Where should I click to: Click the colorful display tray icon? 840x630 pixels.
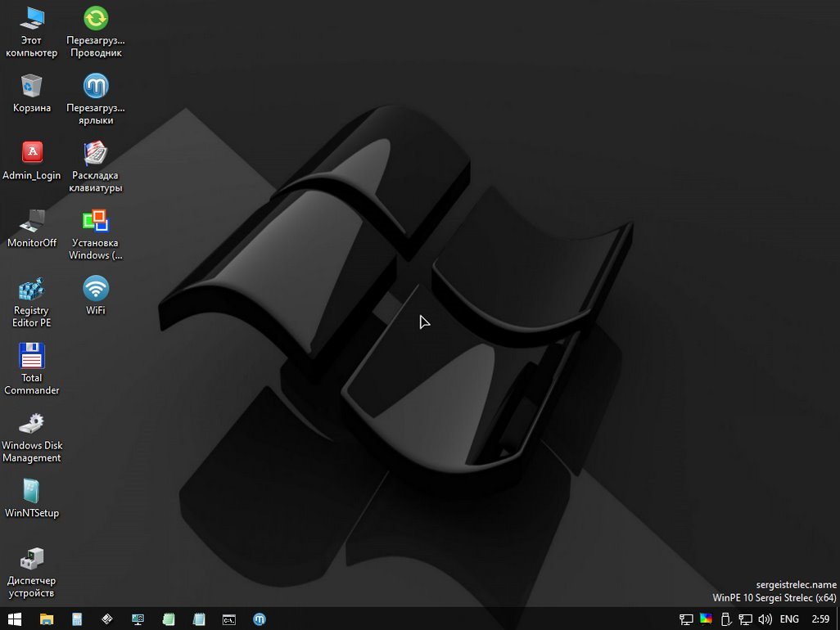click(x=706, y=619)
